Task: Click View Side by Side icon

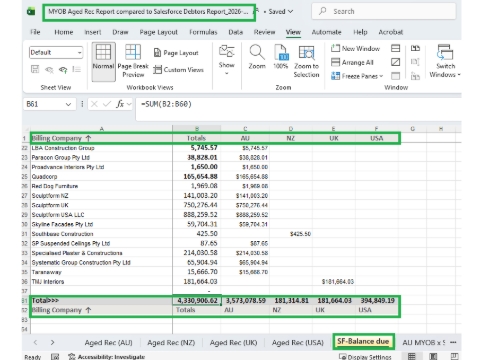Action: pos(415,49)
